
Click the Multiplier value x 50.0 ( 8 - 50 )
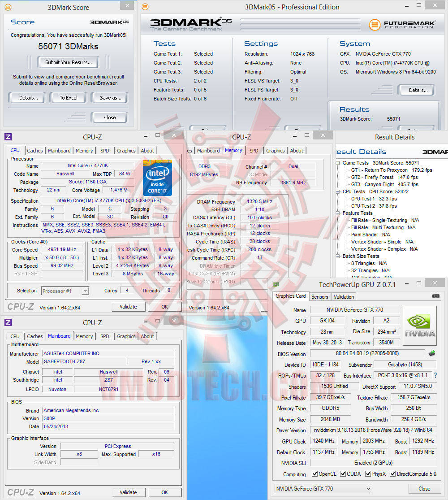click(x=62, y=258)
